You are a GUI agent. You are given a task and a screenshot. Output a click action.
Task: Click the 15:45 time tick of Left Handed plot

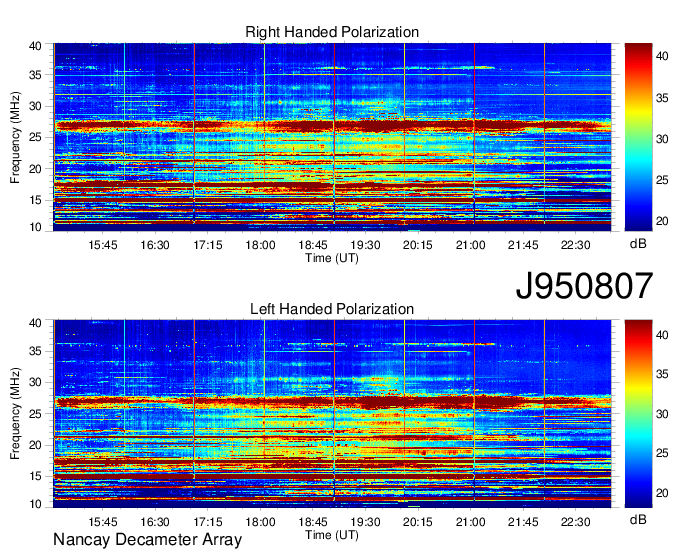click(103, 522)
